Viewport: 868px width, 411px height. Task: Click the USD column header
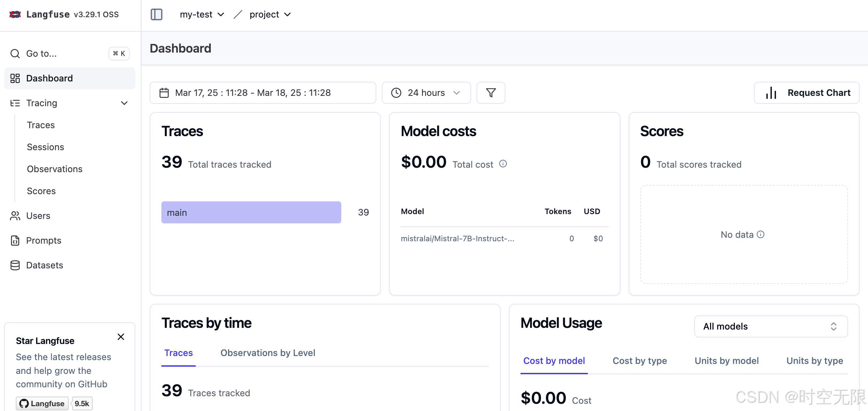pyautogui.click(x=592, y=211)
